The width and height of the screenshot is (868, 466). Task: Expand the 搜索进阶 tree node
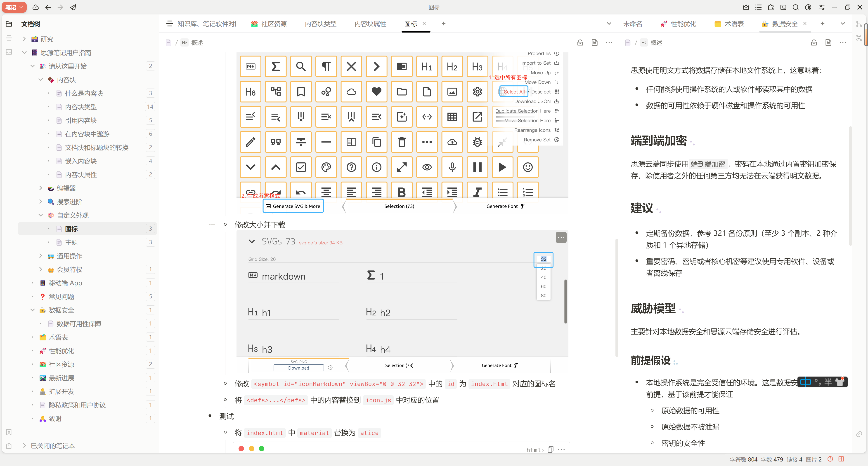coord(40,202)
